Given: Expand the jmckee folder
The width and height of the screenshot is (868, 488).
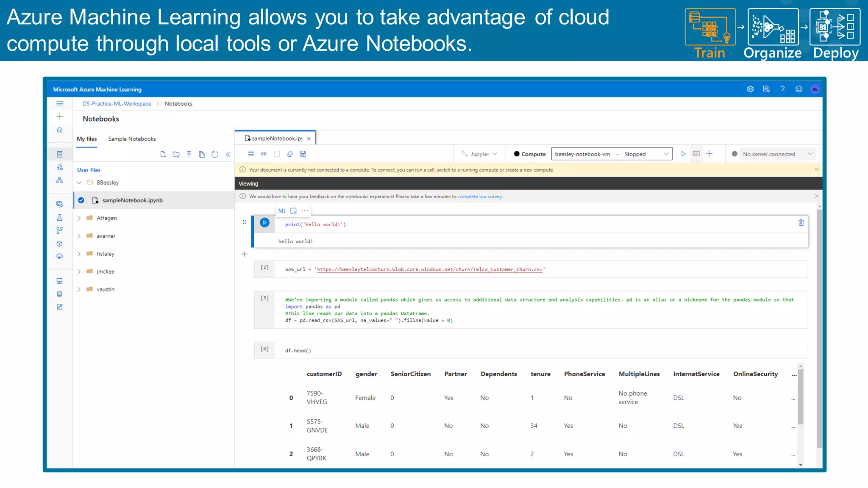Looking at the screenshot, I should (x=79, y=272).
